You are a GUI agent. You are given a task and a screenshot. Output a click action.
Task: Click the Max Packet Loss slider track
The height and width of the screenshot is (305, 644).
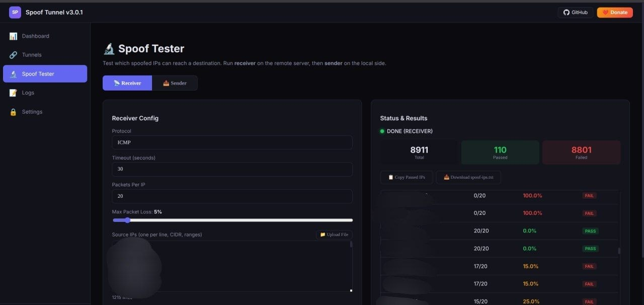click(x=232, y=220)
